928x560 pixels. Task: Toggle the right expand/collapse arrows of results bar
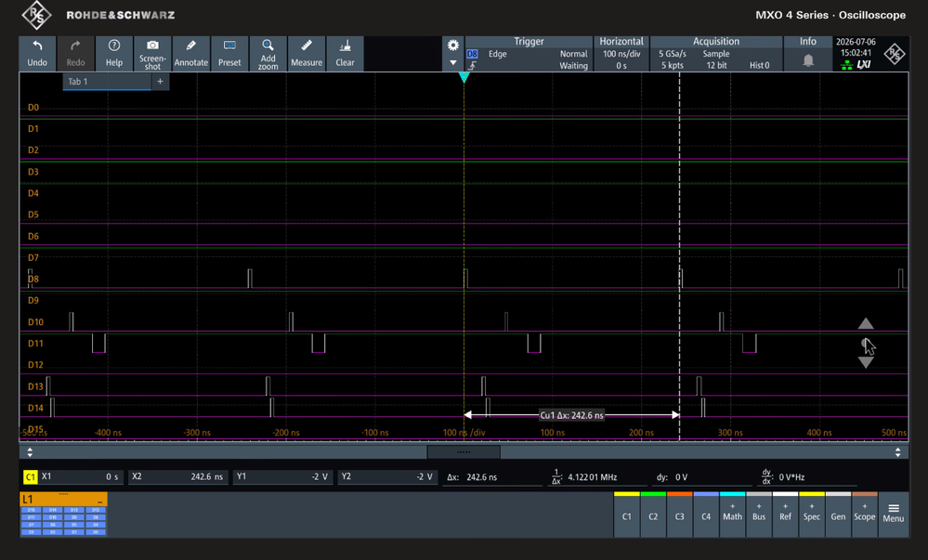tap(898, 452)
